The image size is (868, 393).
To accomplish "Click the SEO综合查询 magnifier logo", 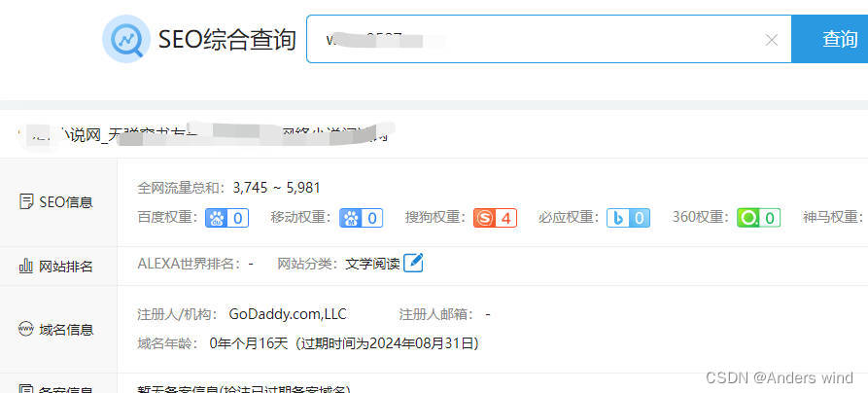I will [x=126, y=39].
